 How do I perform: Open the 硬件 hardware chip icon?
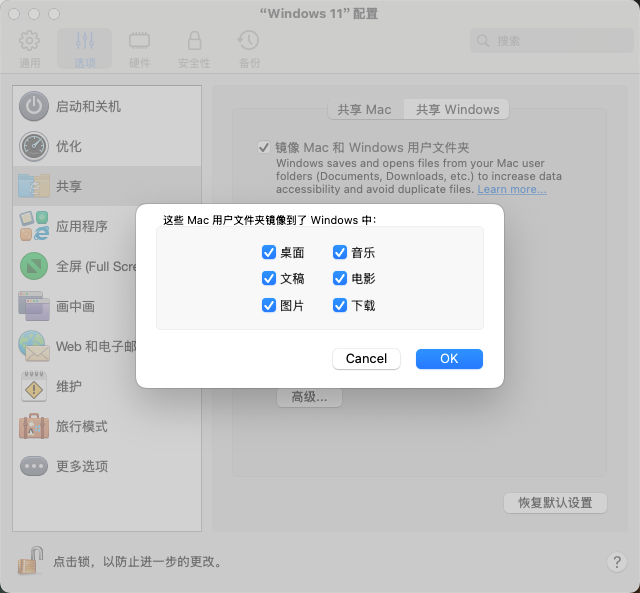(139, 40)
